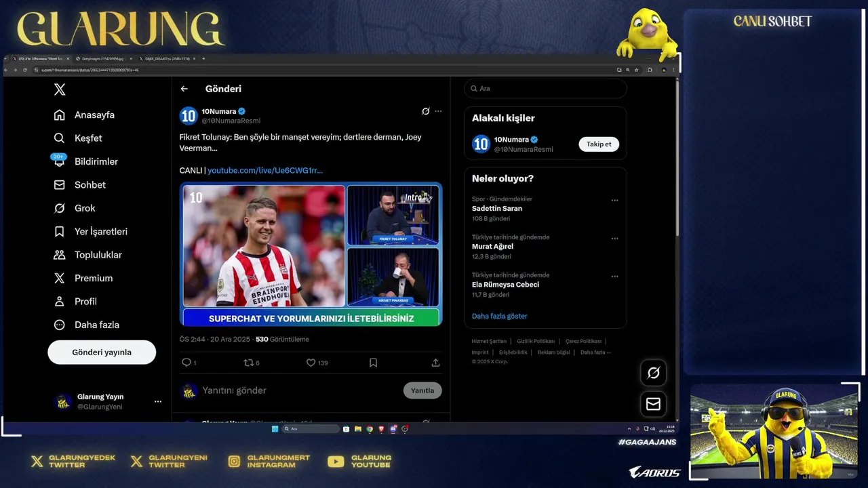Open File Explorer from the taskbar
Viewport: 868px width, 488px height.
pyautogui.click(x=358, y=429)
